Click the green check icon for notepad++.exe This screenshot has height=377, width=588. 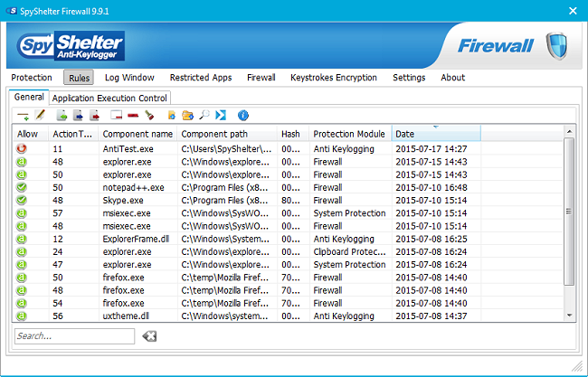point(22,187)
